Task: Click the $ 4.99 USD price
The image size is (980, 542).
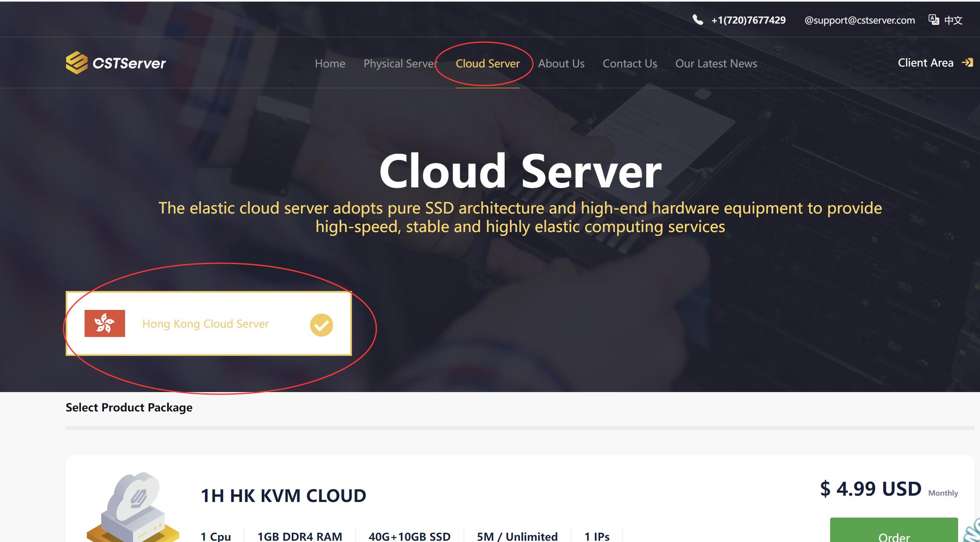Action: [871, 489]
